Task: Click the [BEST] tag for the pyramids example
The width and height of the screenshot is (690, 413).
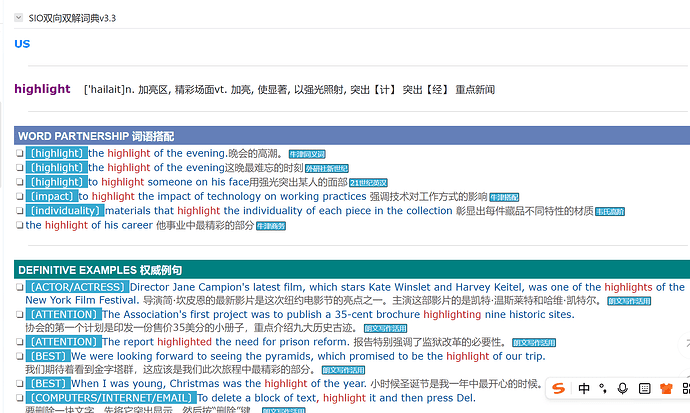Action: point(48,356)
